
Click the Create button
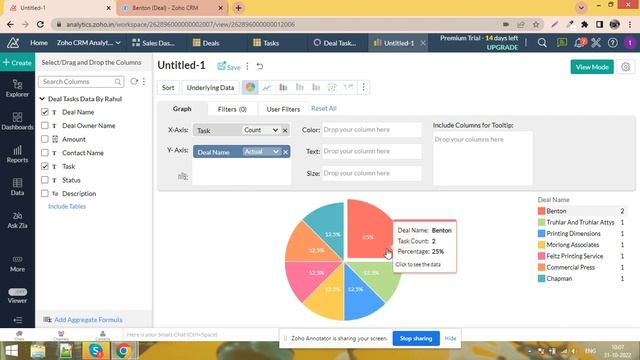pos(17,62)
